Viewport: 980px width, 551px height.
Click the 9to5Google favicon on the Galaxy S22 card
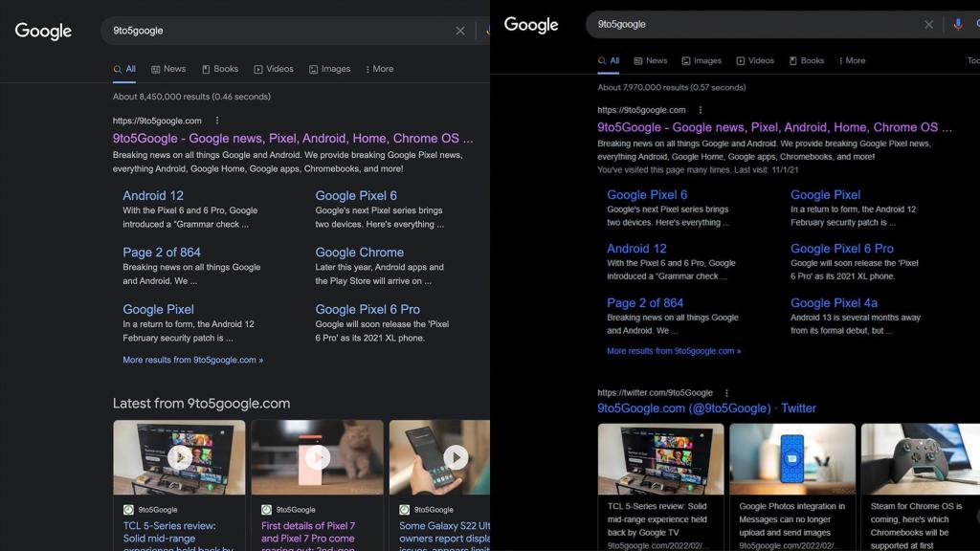405,510
